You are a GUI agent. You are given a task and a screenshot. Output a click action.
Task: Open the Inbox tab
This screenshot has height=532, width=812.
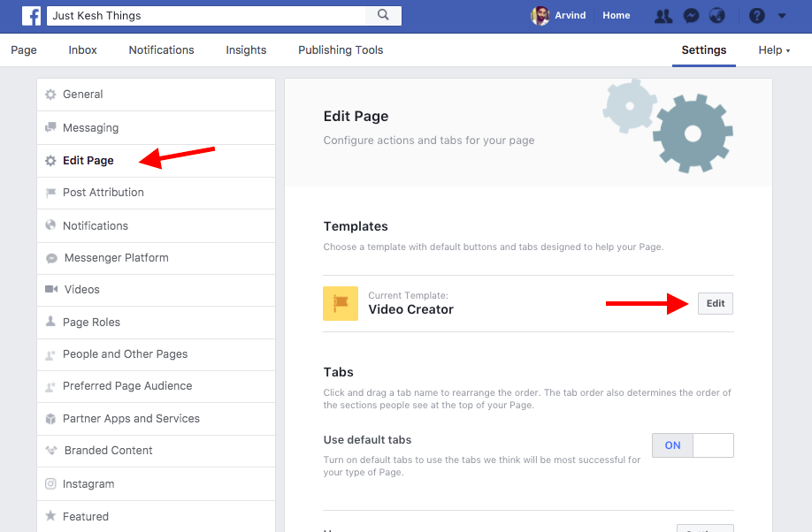coord(82,50)
